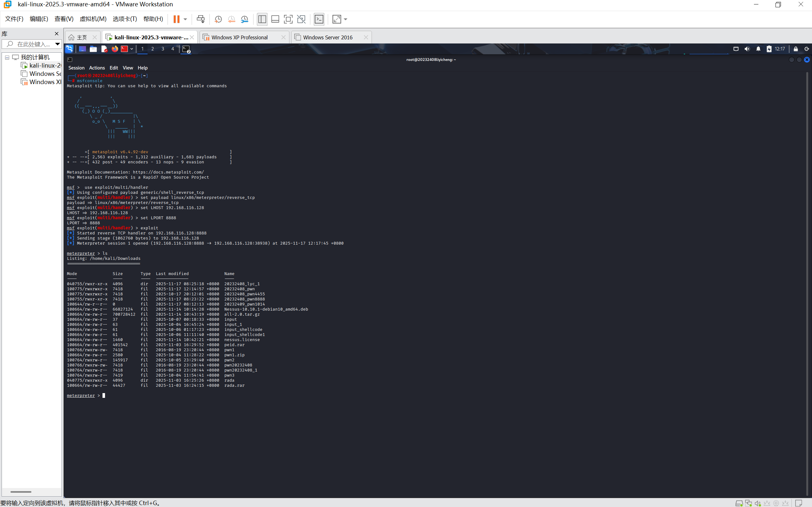Switch to Kali workspace 3
This screenshot has height=507, width=812.
tap(162, 49)
